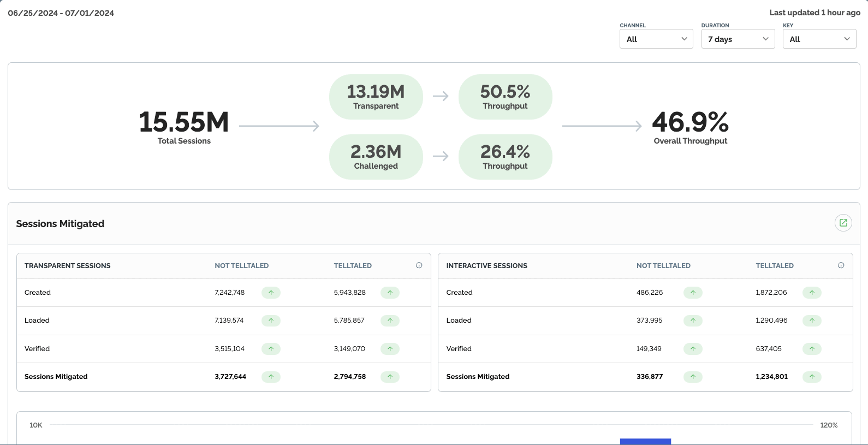
Task: Click up-arrow trend badge beside 7,139,574
Action: [271, 321]
